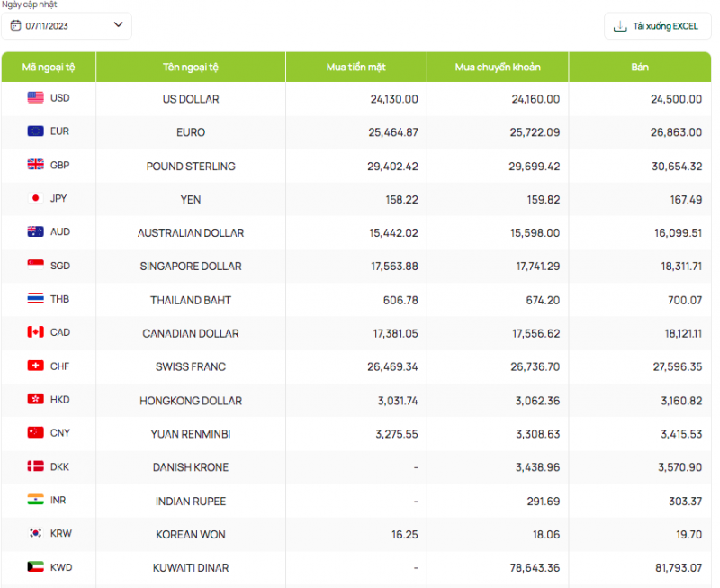Click the Australia flag icon
720x588 pixels.
[x=36, y=231]
